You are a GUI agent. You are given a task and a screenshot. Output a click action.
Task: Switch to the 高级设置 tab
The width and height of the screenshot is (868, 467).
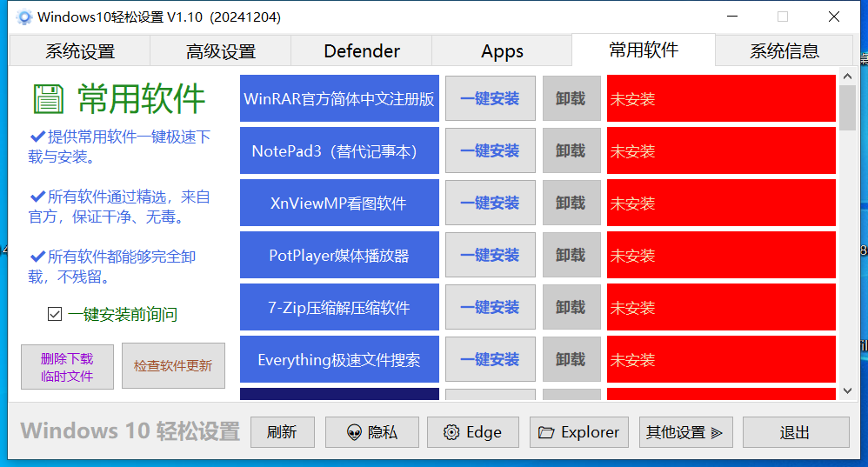(220, 51)
